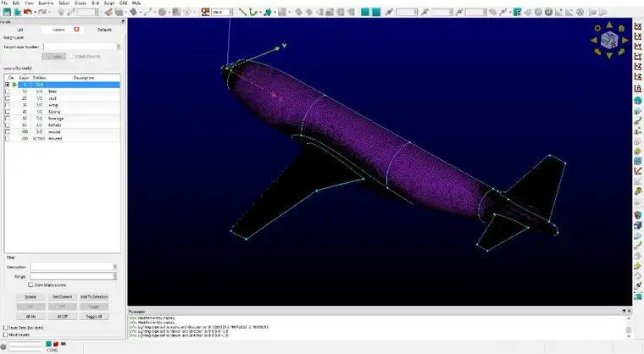This screenshot has height=354, width=644.
Task: Open the Examine menu
Action: [x=46, y=3]
